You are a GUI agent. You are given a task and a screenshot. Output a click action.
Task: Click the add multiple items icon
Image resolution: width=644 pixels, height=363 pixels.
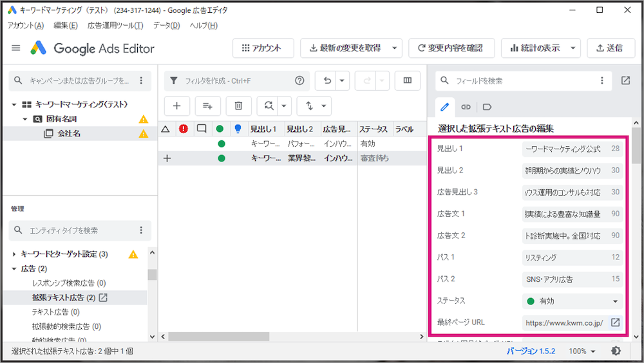[x=207, y=106]
